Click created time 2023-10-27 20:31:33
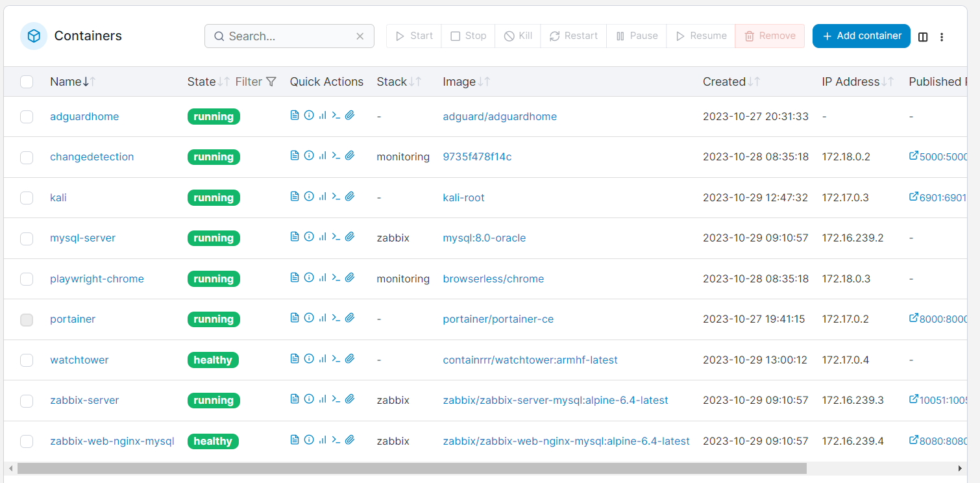Image resolution: width=980 pixels, height=483 pixels. pyautogui.click(x=755, y=117)
